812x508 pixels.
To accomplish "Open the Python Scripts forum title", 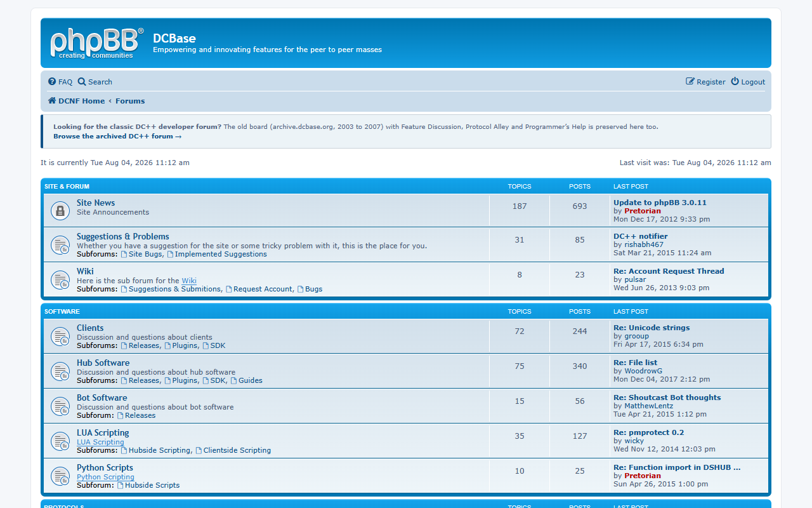I will (105, 467).
